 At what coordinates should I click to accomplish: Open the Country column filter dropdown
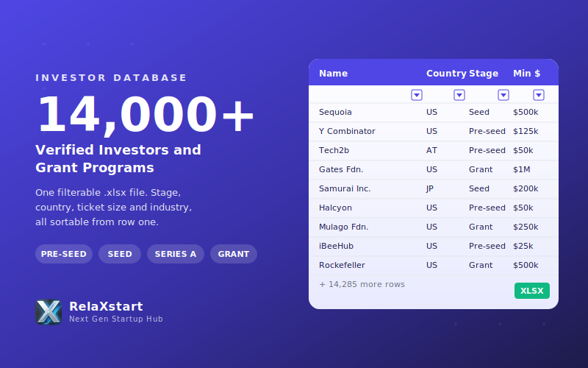point(459,95)
